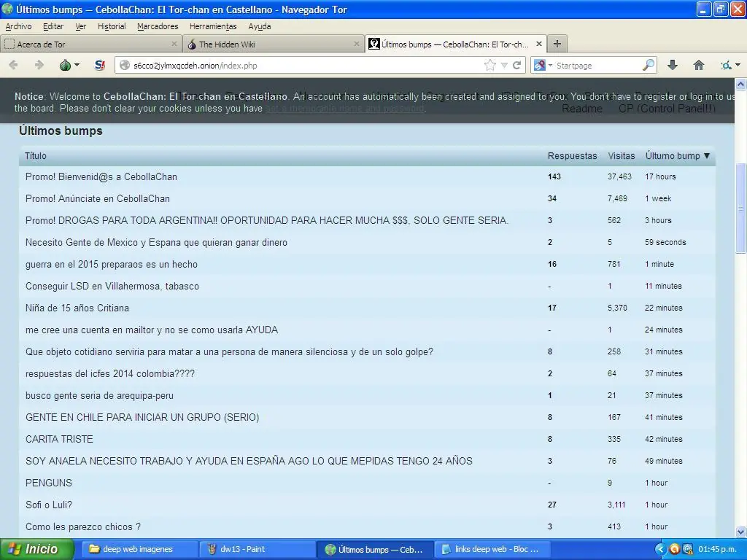Open thread respuestas del icfes 2014 colombia
The width and height of the screenshot is (747, 560).
pyautogui.click(x=110, y=374)
